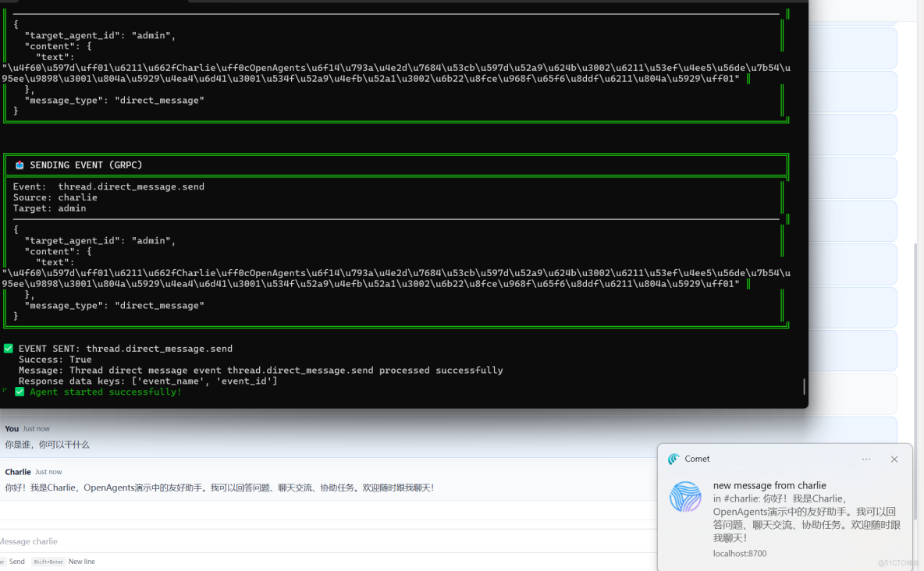Select Charlie's welcome message bubble
924x571 pixels.
coord(219,487)
